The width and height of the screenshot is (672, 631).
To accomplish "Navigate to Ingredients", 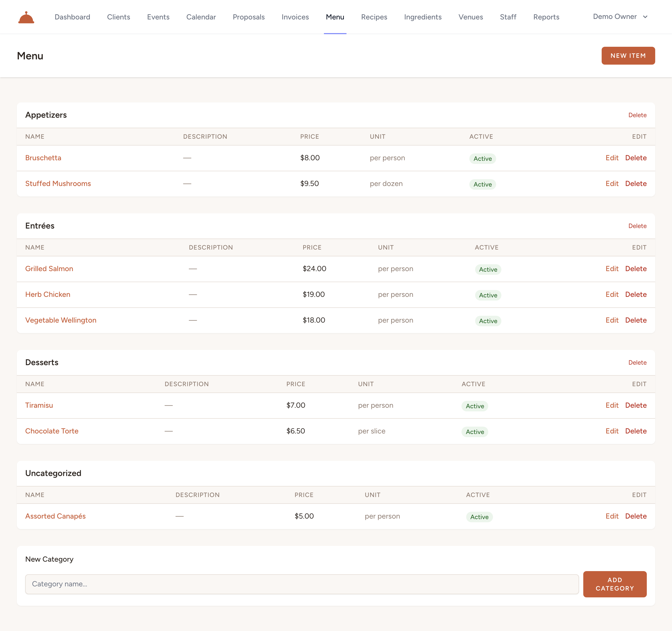I will [x=423, y=17].
